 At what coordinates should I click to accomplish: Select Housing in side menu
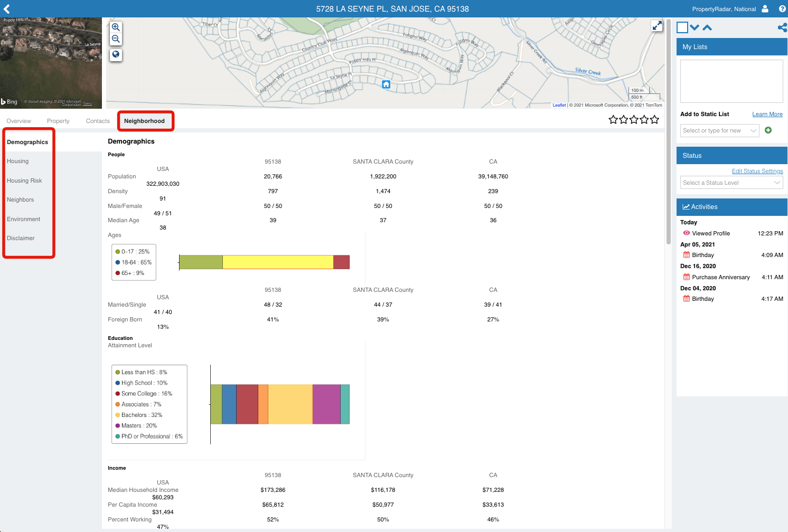coord(17,161)
